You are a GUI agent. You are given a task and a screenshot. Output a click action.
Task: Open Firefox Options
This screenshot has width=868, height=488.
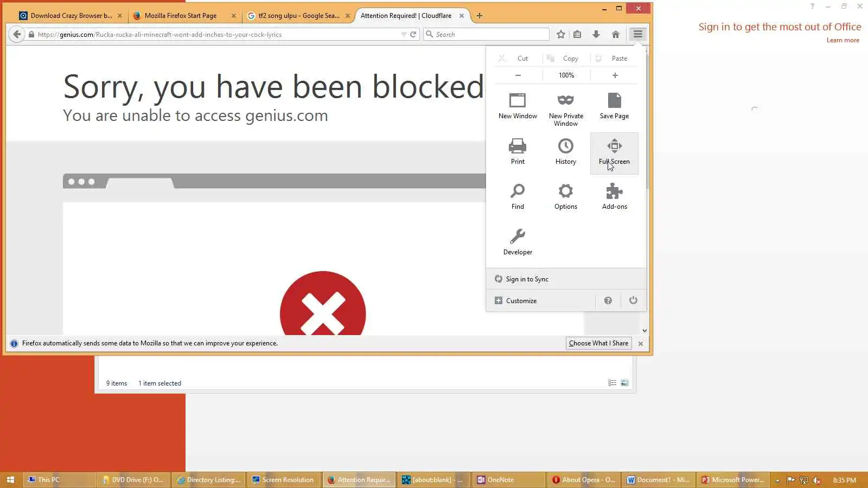(x=565, y=197)
